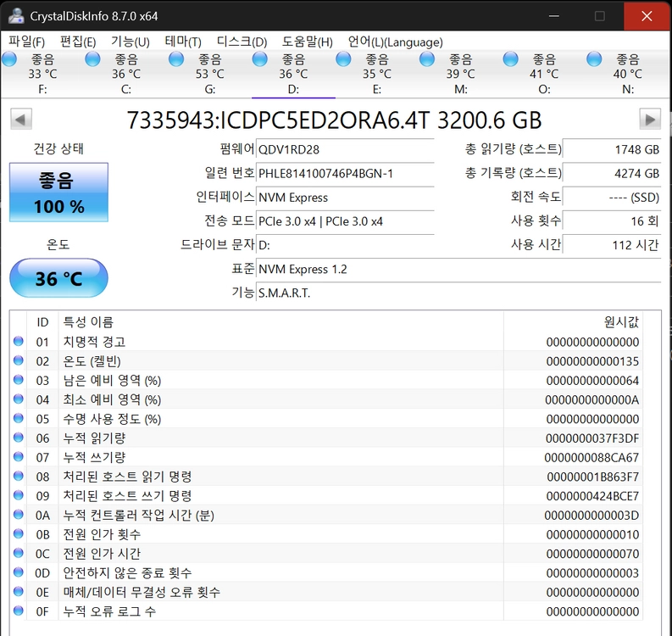The image size is (672, 636).
Task: Click the blue status orb for G: drive
Action: coord(176,59)
